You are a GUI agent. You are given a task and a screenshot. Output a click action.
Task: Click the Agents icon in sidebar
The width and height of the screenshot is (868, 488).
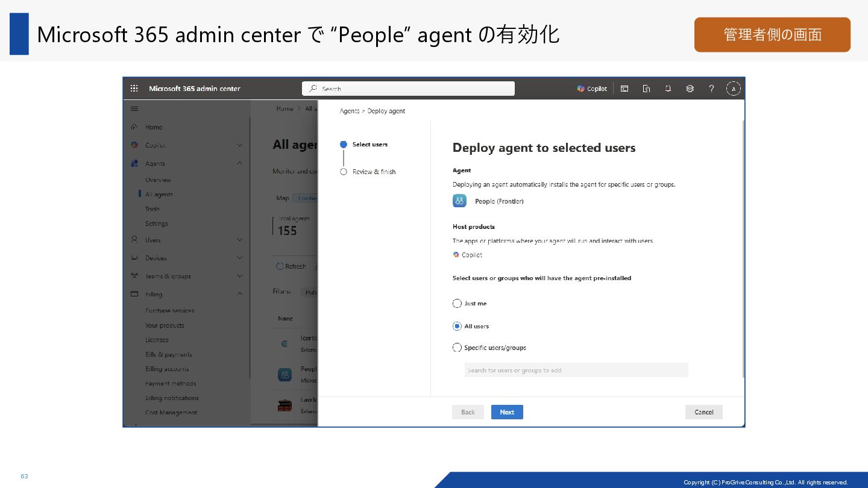click(134, 163)
